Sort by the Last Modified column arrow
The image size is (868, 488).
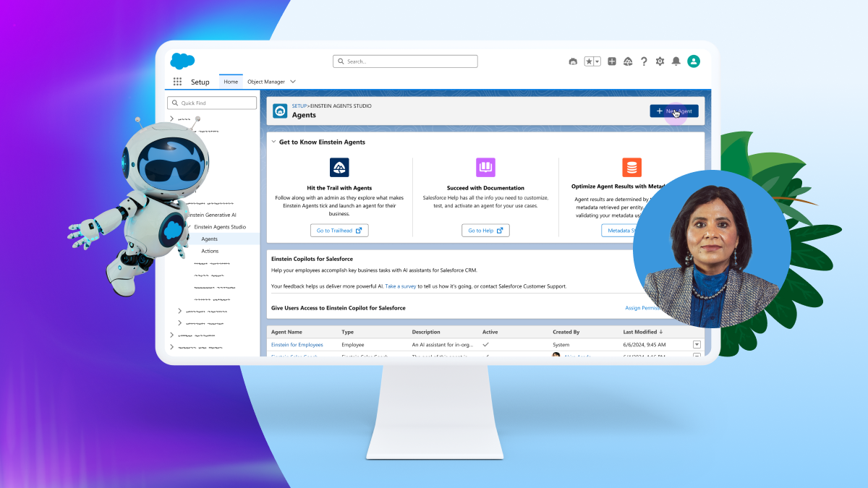pos(660,332)
